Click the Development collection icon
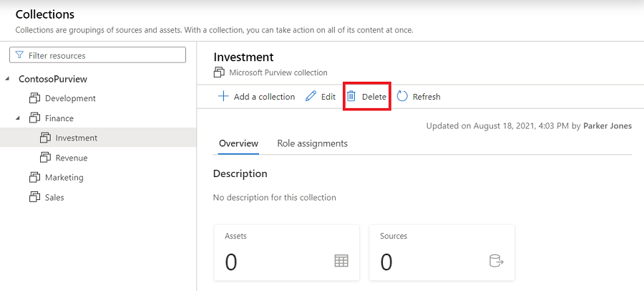The width and height of the screenshot is (644, 291). pyautogui.click(x=34, y=98)
